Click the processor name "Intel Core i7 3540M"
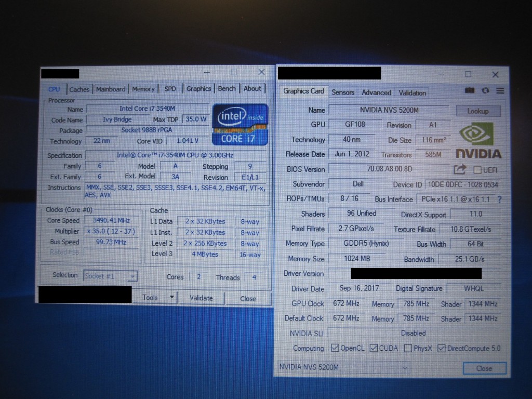The width and height of the screenshot is (532, 399). (147, 109)
